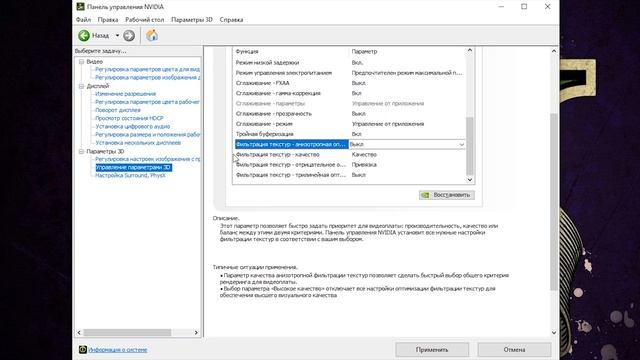Select Регулировка параметров цвета рабочего стола
This screenshot has height=360, width=640.
click(147, 102)
